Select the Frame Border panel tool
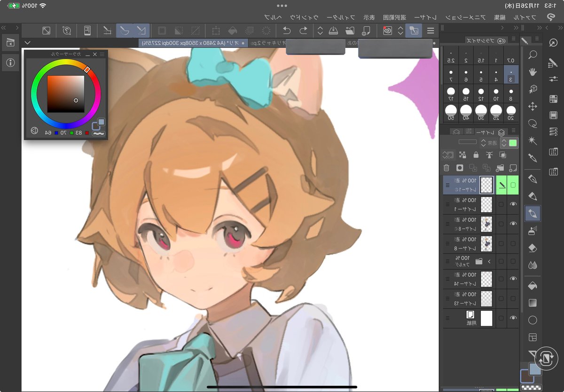This screenshot has width=564, height=392. point(533,337)
